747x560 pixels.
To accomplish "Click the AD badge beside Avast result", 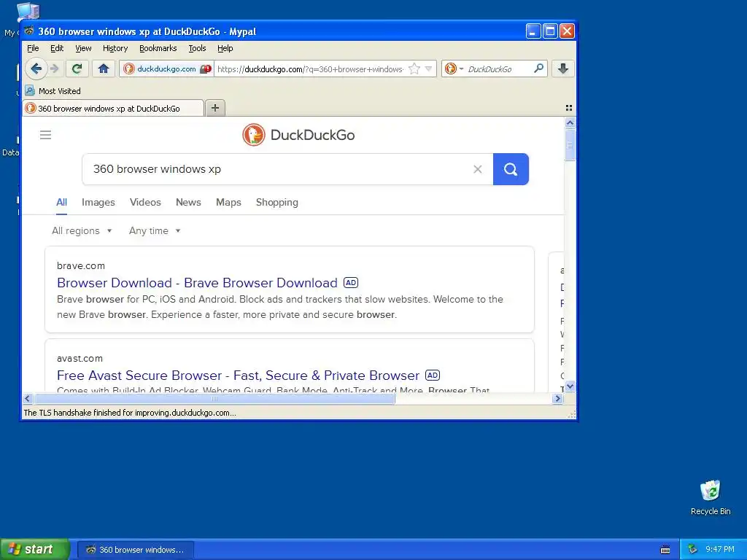I will pos(433,376).
